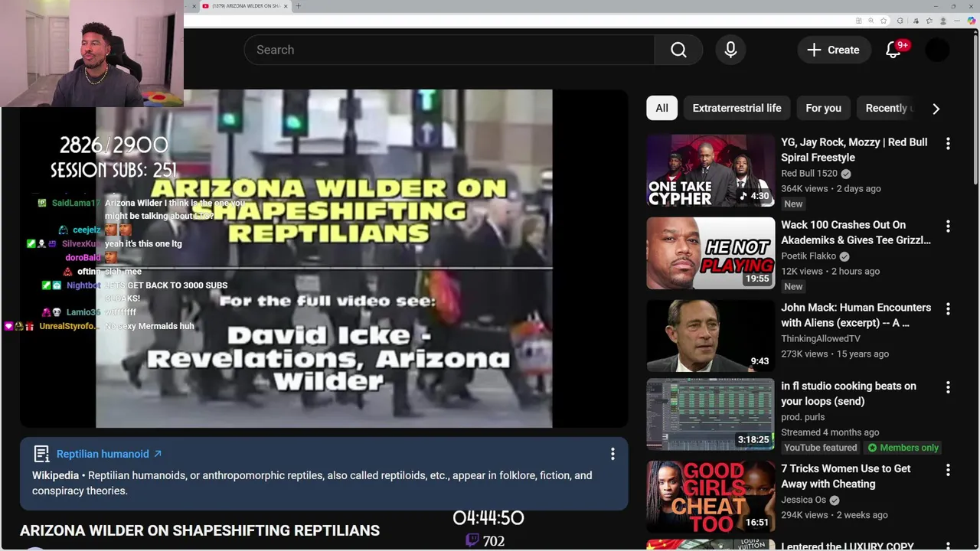Open a new browser tab

click(x=298, y=6)
